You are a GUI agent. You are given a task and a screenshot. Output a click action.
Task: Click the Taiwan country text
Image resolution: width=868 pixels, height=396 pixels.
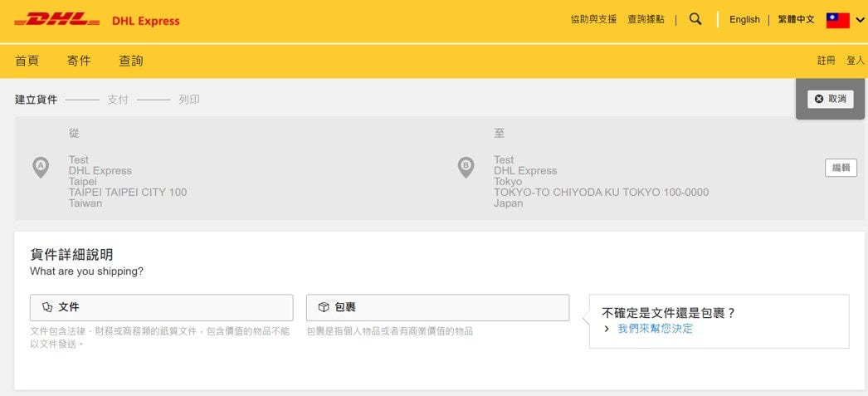pyautogui.click(x=85, y=203)
